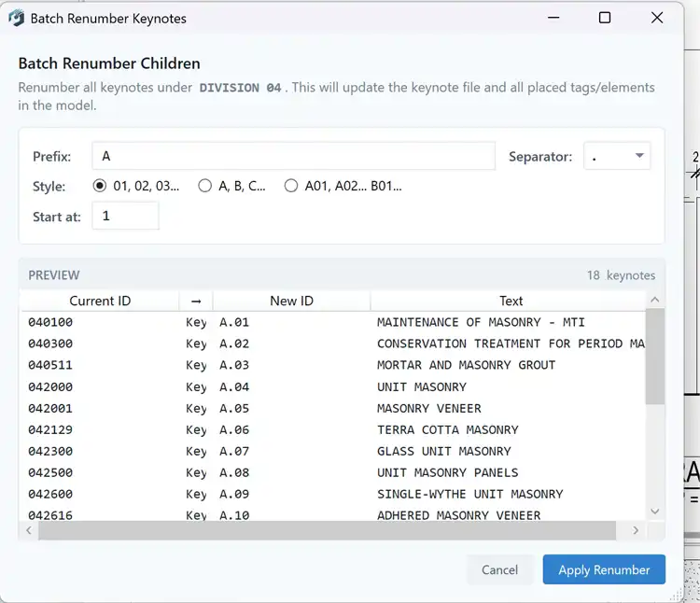Close the Batch Renumber Keynotes dialog
The width and height of the screenshot is (700, 603).
click(x=657, y=18)
